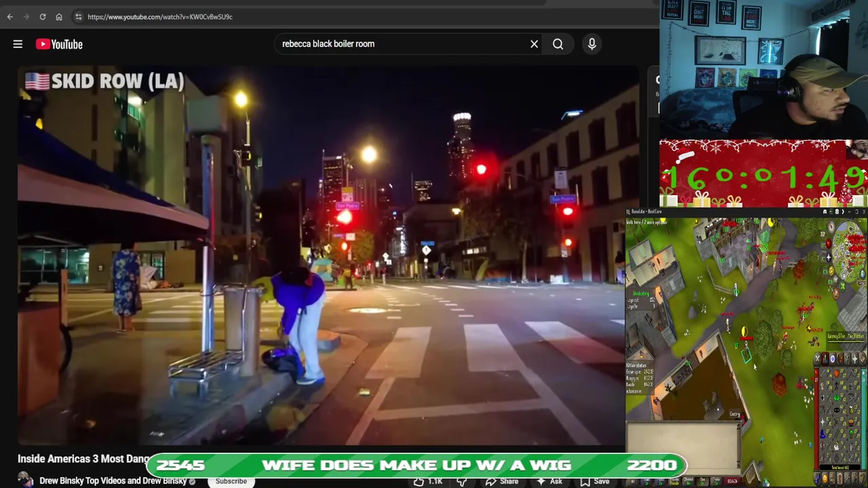This screenshot has height=488, width=868.
Task: Start voice search with microphone
Action: 592,44
